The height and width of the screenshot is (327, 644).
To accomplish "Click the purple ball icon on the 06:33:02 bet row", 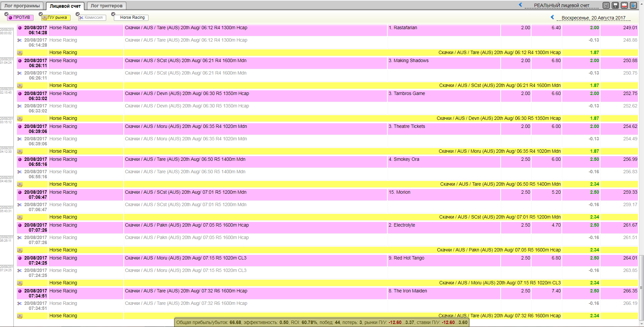I will point(20,94).
